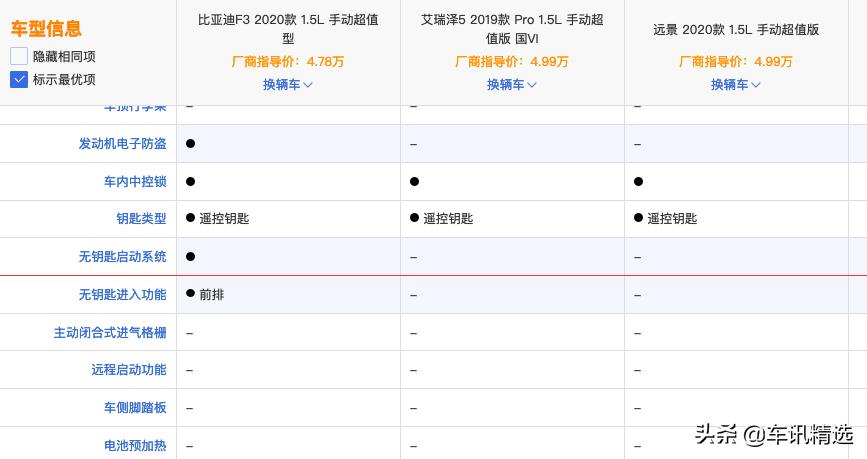Viewport: 867px width, 459px height.
Task: Click the 钥匙类型 row label
Action: click(x=141, y=219)
